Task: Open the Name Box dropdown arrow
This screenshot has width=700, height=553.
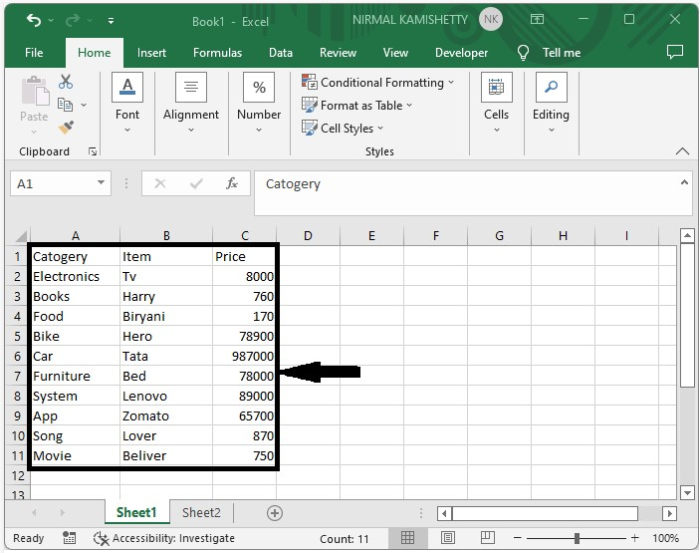Action: (x=101, y=183)
